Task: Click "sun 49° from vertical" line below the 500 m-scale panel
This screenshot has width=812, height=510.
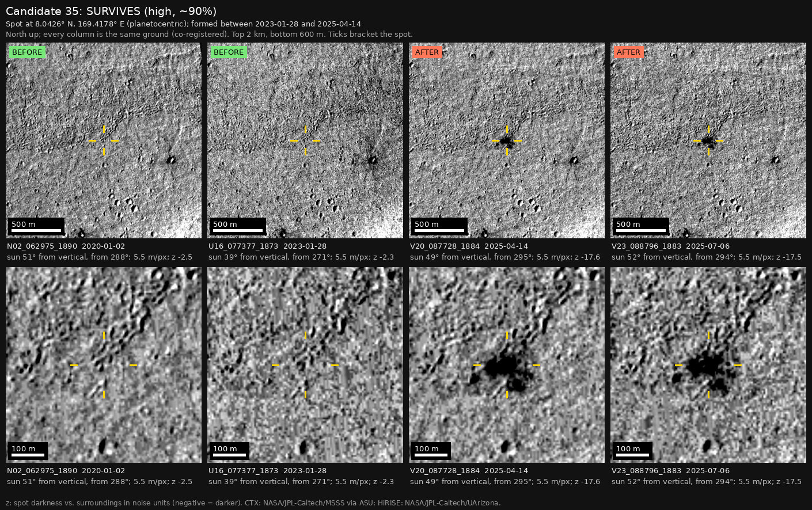Action: [x=505, y=257]
